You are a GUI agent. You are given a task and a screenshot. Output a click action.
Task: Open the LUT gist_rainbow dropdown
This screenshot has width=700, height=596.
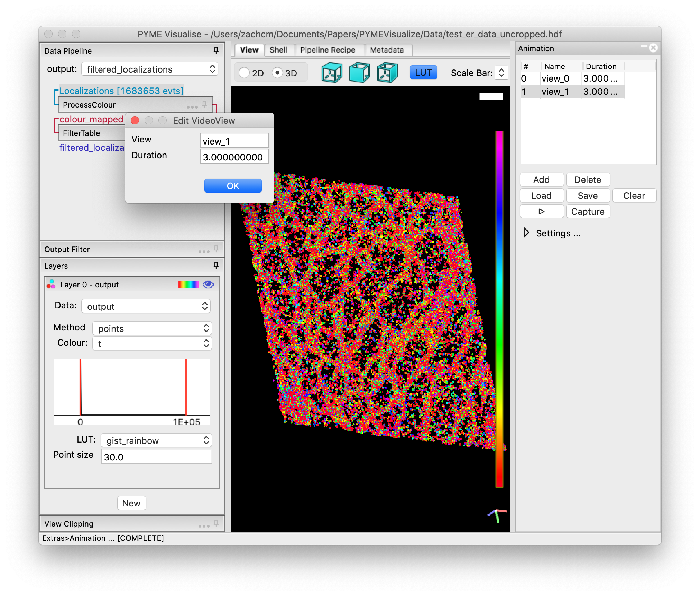(x=156, y=440)
